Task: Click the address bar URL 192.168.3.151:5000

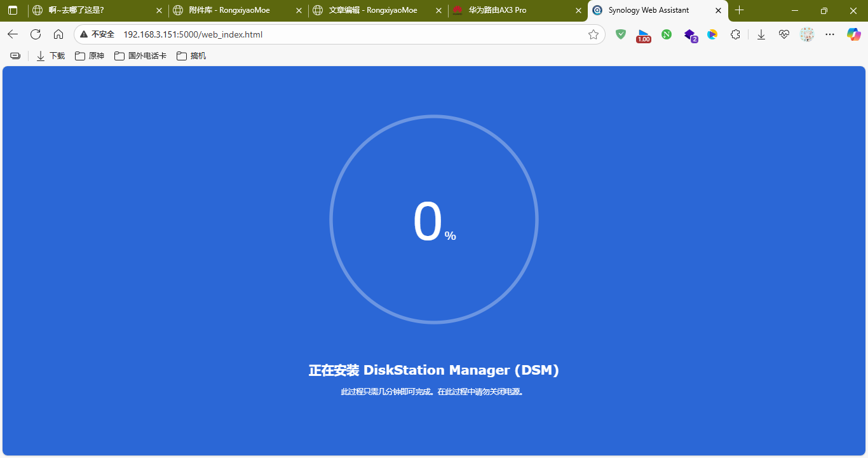Action: (193, 34)
